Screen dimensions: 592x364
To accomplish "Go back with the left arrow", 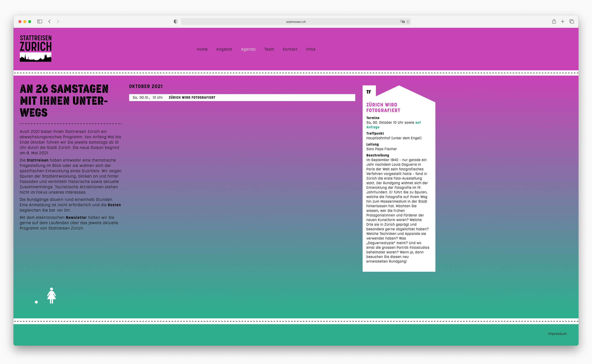I will click(49, 21).
